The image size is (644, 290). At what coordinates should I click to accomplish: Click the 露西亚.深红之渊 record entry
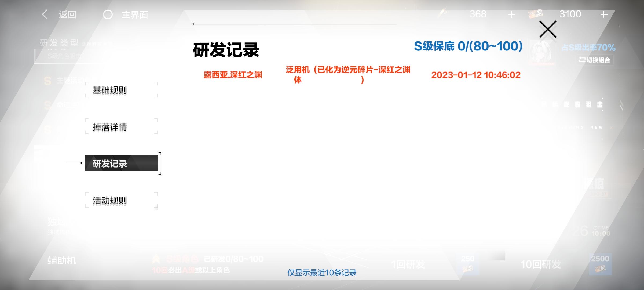click(233, 75)
